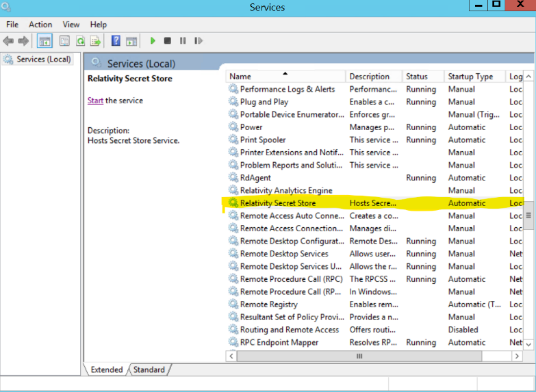Click gear icon of Plug and Play
Screen dimensions: 536x392
click(x=233, y=102)
